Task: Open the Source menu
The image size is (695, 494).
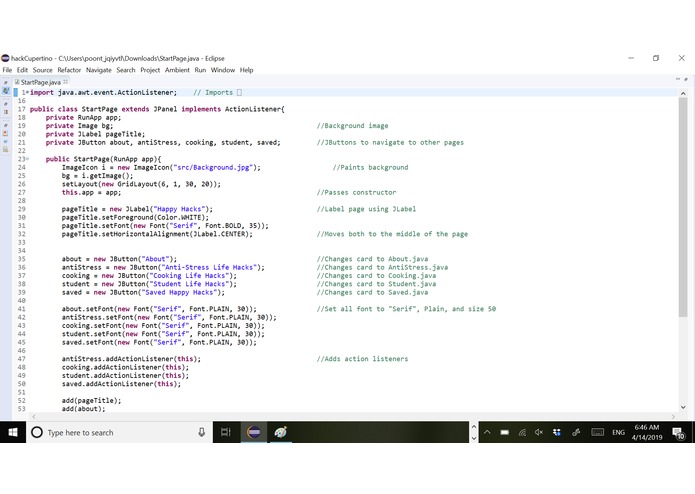Action: (43, 70)
